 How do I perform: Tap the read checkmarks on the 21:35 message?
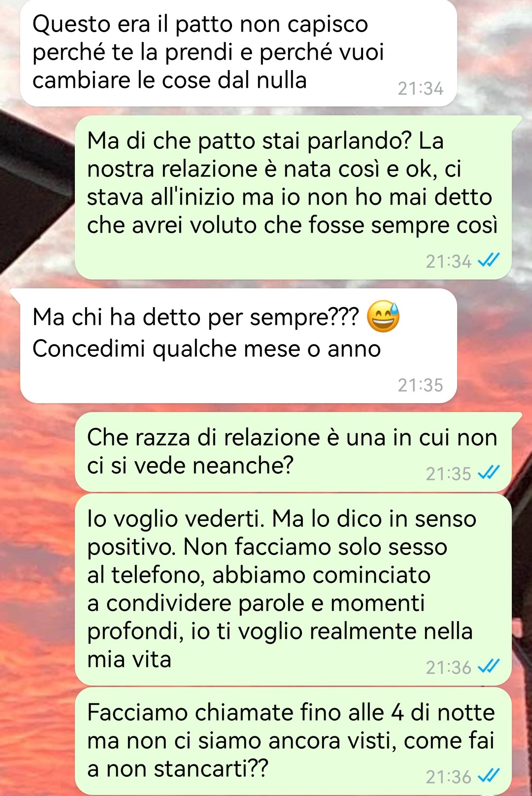(x=489, y=473)
